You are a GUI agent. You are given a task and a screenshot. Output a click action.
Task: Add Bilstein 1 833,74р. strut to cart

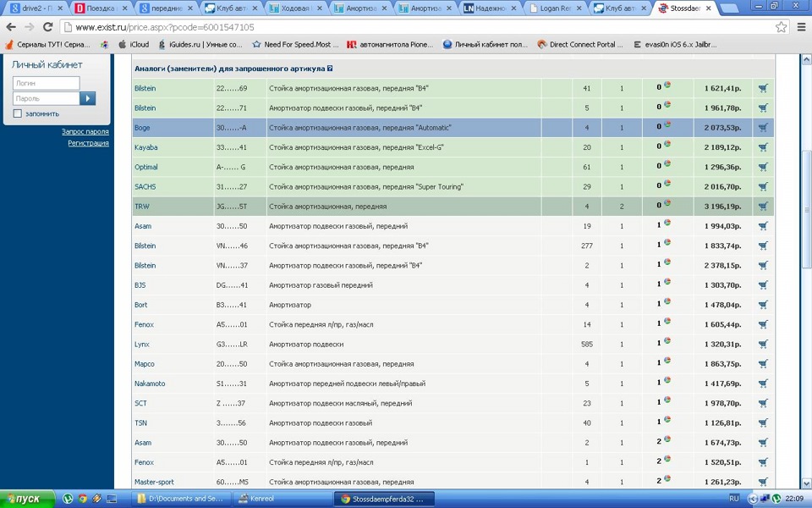763,246
